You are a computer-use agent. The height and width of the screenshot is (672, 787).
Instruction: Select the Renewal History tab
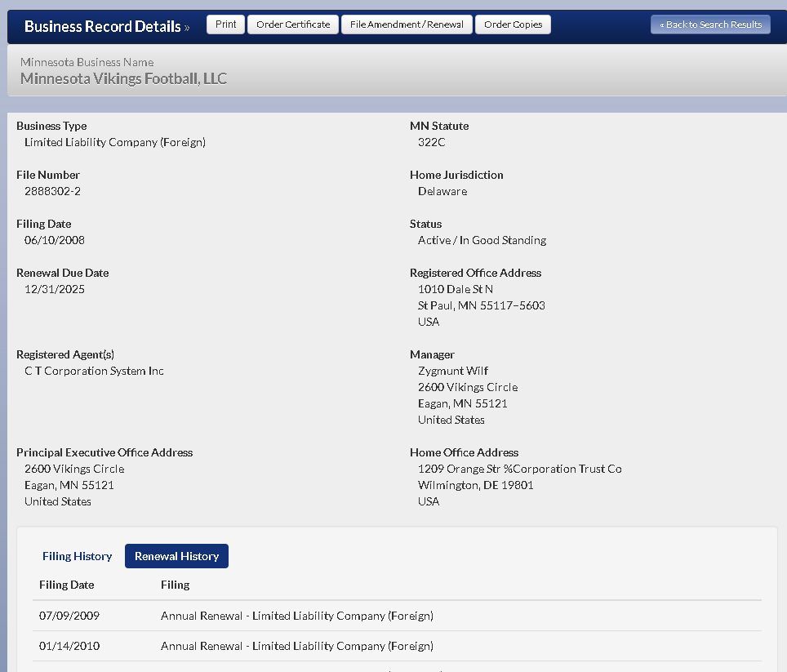176,556
